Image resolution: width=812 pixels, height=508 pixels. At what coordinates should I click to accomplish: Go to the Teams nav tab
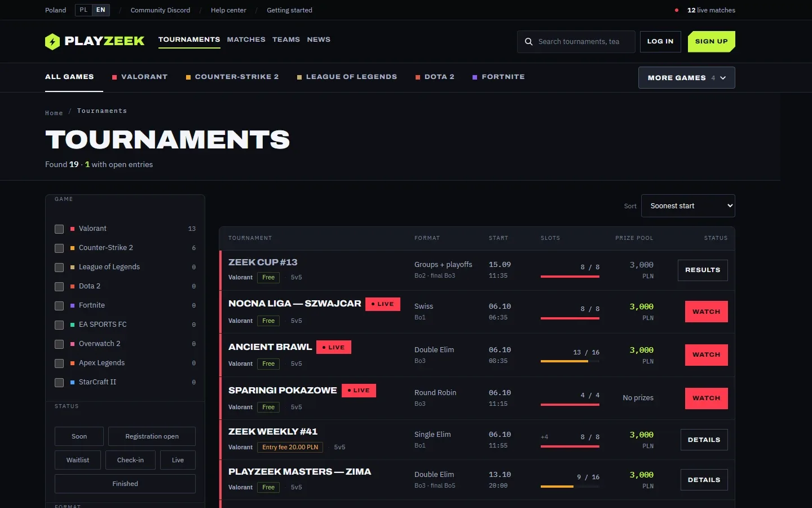[x=286, y=40]
